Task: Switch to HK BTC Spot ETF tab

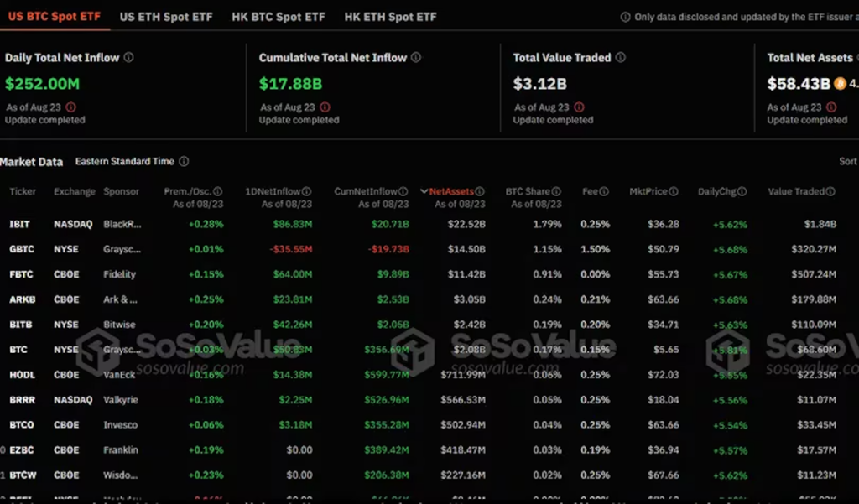Action: [x=279, y=17]
